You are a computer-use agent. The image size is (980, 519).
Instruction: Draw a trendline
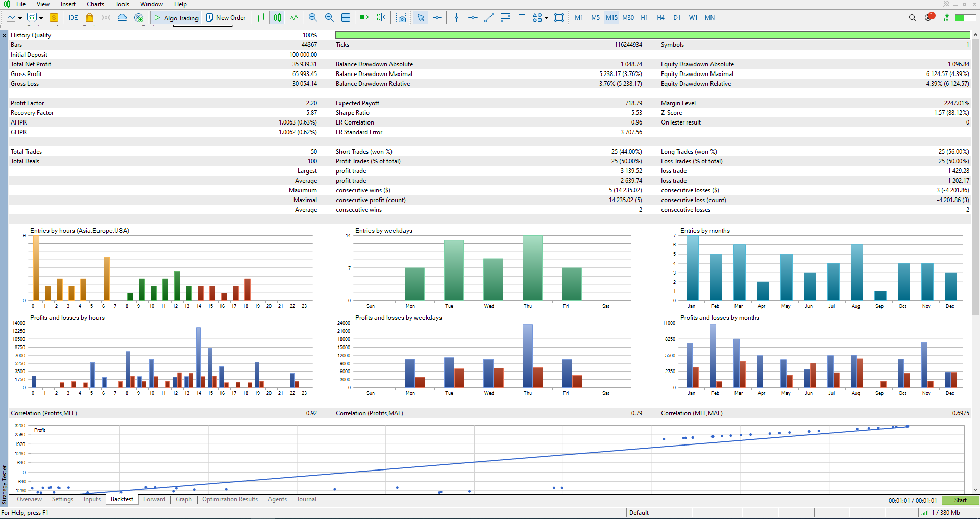[x=489, y=18]
